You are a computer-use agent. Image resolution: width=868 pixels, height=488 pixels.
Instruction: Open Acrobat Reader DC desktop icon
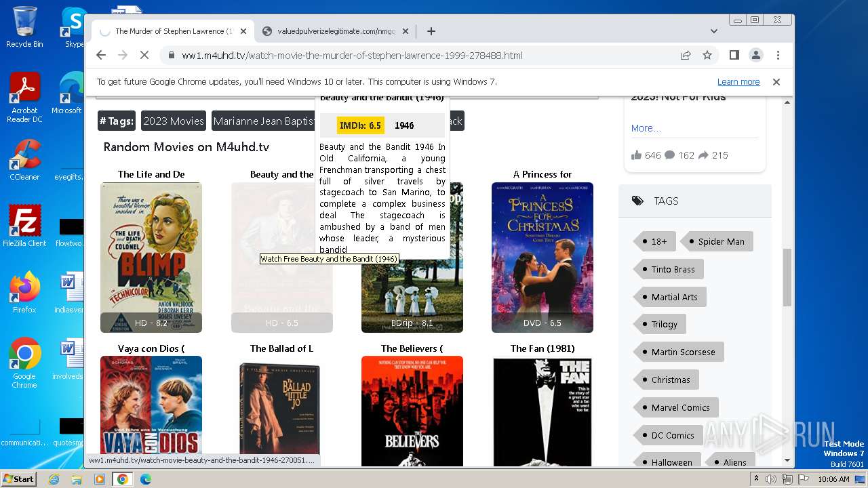(24, 98)
